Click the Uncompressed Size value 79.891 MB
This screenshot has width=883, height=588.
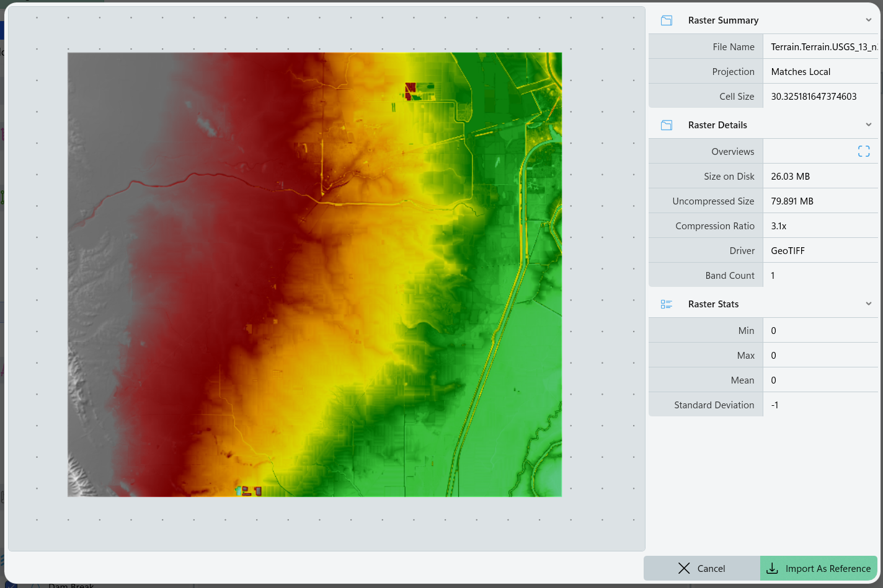tap(792, 201)
